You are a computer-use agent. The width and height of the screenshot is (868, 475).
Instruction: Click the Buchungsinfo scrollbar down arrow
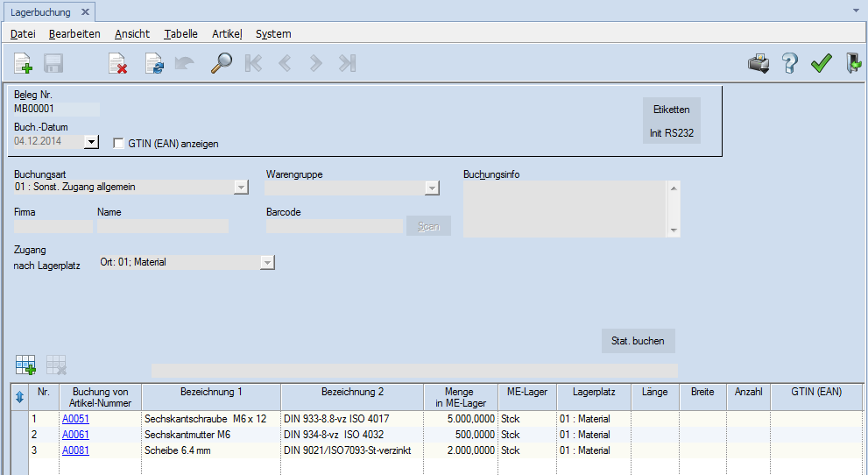pyautogui.click(x=673, y=230)
